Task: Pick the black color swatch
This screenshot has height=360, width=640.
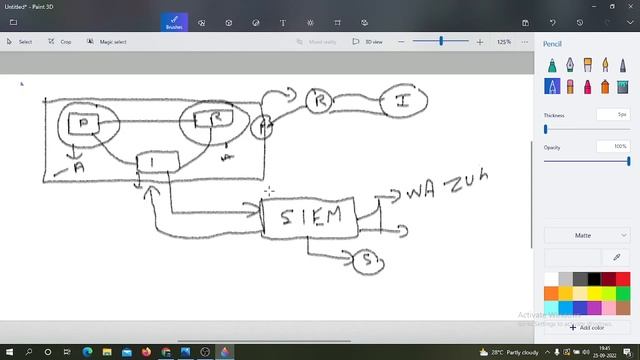Action: 594,279
